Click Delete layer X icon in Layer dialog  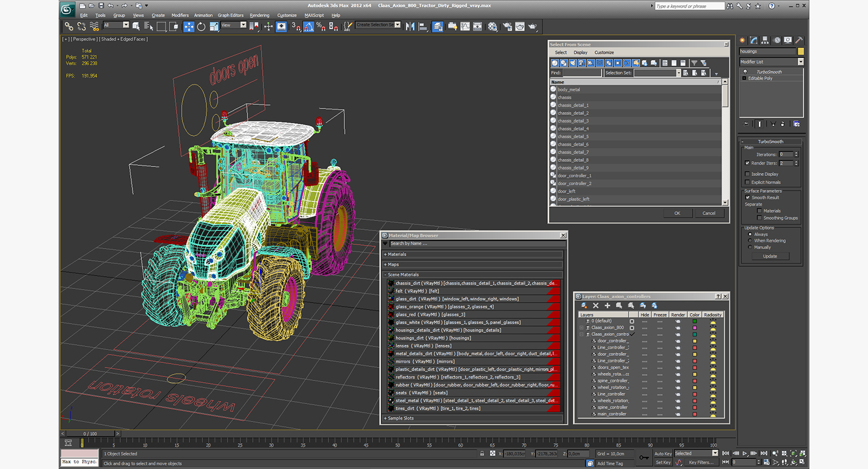[596, 305]
